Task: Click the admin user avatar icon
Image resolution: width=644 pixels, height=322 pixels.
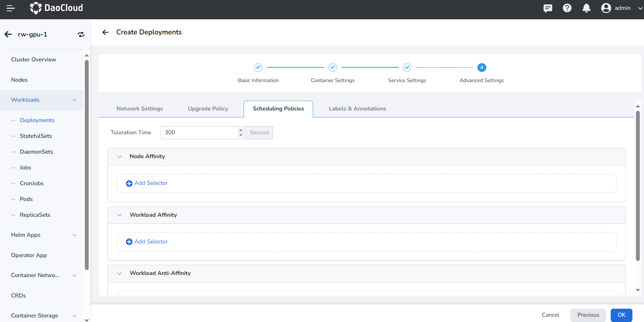Action: coord(606,8)
